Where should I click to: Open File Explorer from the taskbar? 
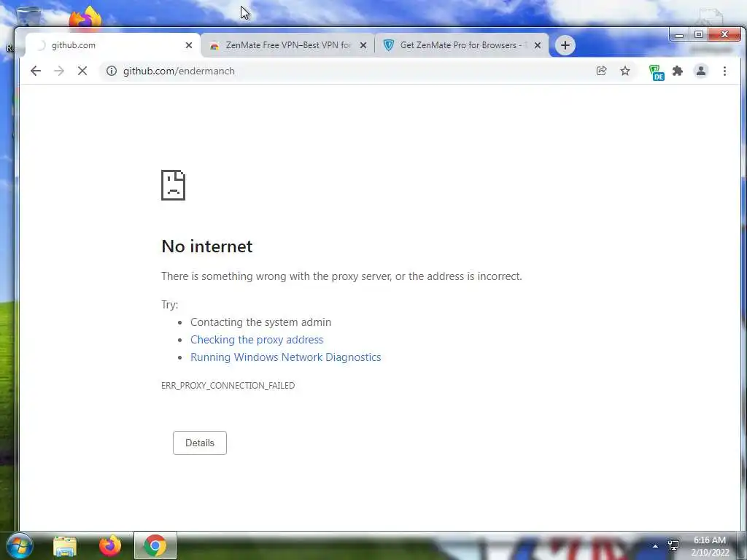pos(65,545)
